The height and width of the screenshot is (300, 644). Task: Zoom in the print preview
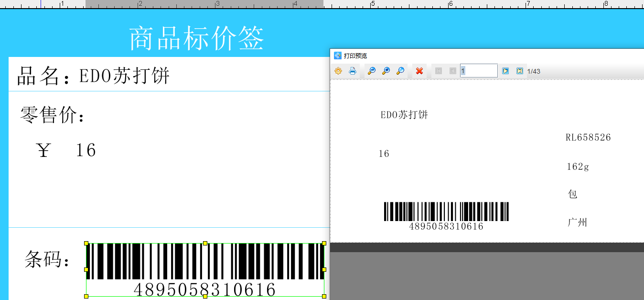386,71
